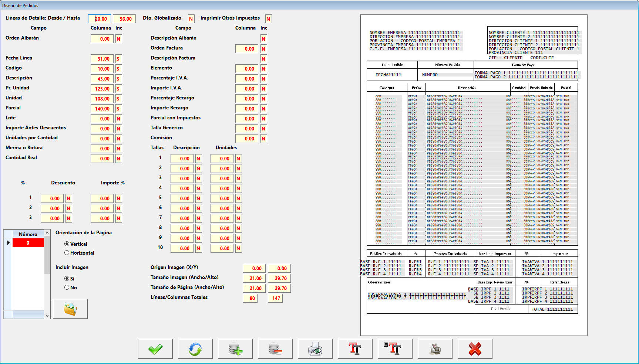Click the Dto. Globalizado N toggle box
639x364 pixels.
click(x=191, y=19)
